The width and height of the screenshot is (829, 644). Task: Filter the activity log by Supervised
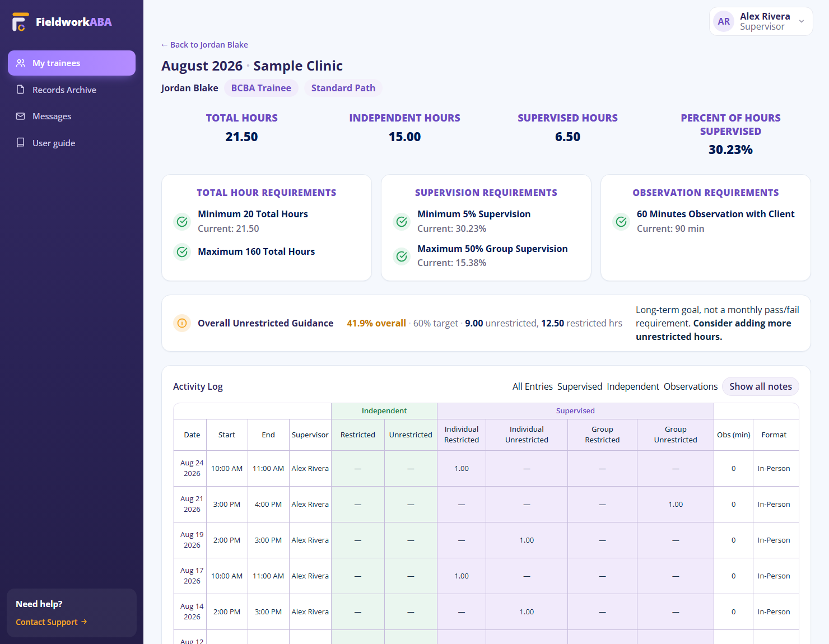580,386
